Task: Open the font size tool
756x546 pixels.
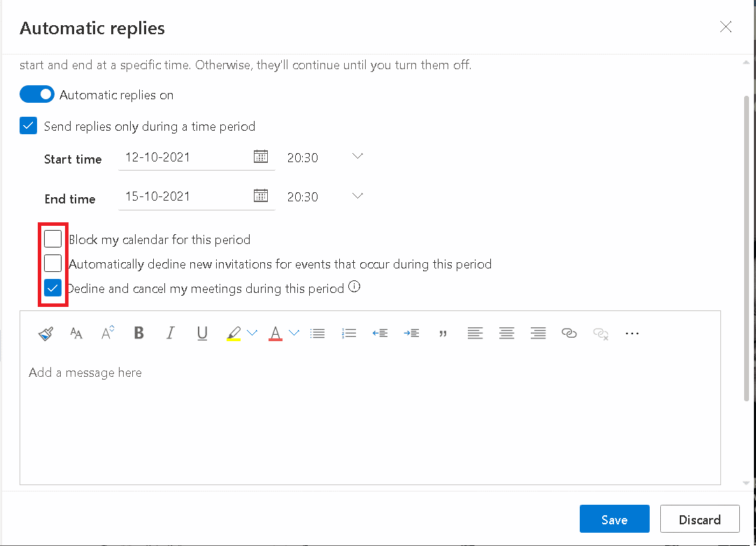Action: pos(76,333)
